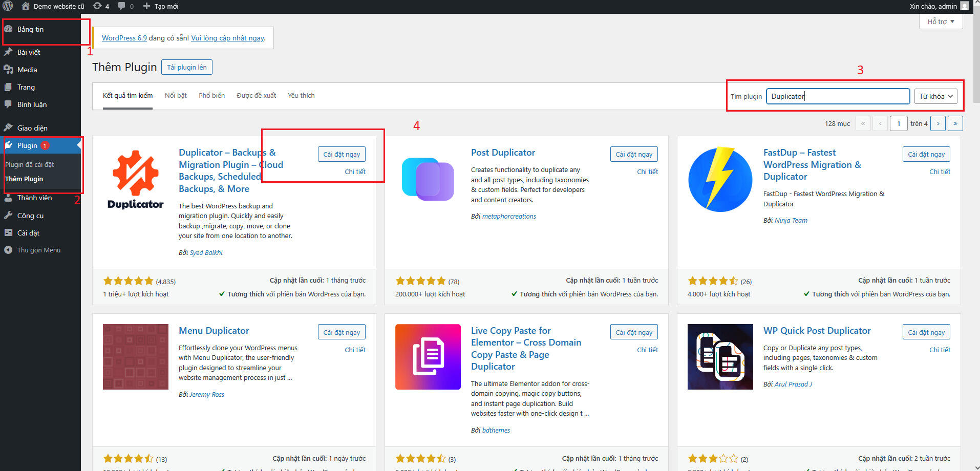Install Duplicator using its Cài đặt ngay button
This screenshot has height=471, width=980.
pyautogui.click(x=341, y=154)
